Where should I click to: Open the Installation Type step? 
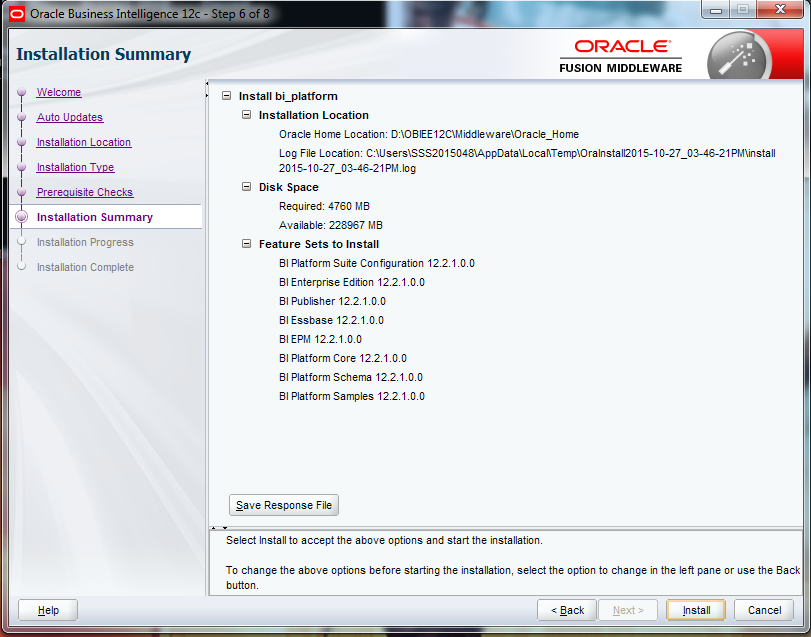coord(76,167)
